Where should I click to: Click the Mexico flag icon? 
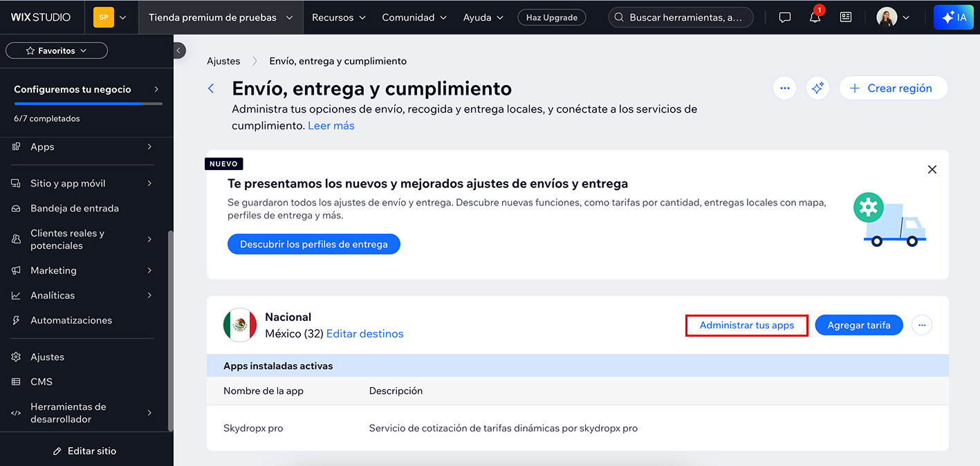pos(240,325)
